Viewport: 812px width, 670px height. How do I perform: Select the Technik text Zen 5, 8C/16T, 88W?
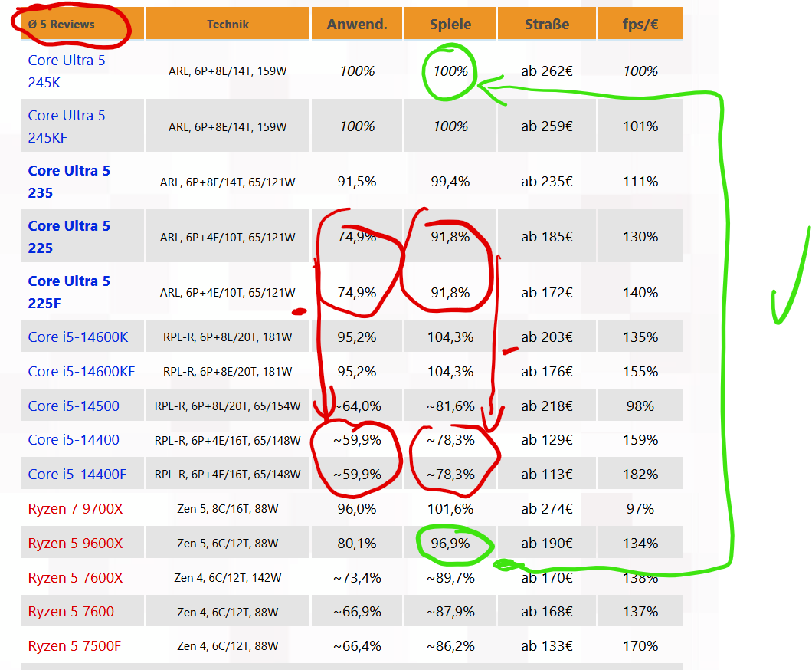pos(228,509)
